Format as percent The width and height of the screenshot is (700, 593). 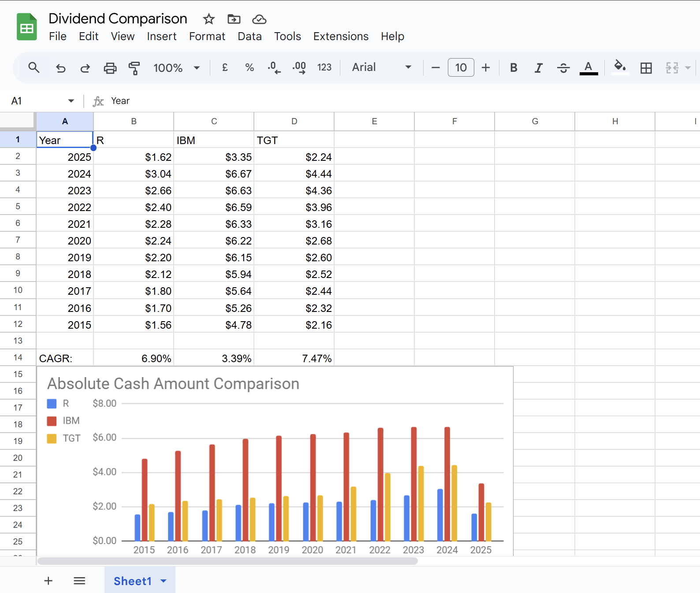pos(249,67)
